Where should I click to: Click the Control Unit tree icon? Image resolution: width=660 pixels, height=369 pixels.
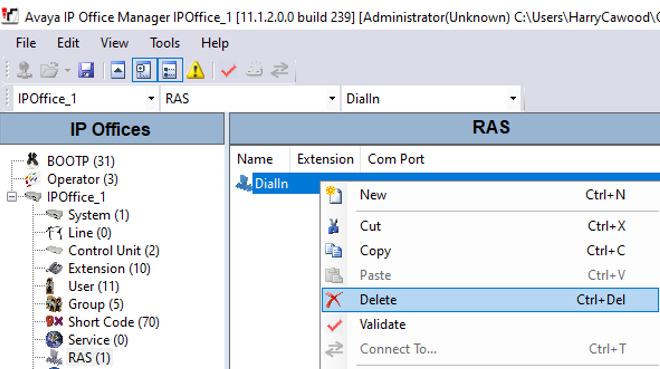pos(54,250)
